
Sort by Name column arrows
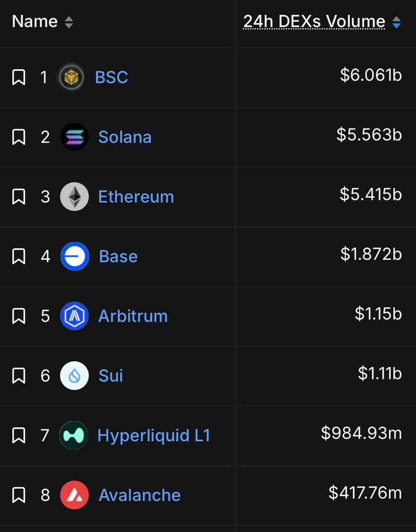[x=68, y=22]
